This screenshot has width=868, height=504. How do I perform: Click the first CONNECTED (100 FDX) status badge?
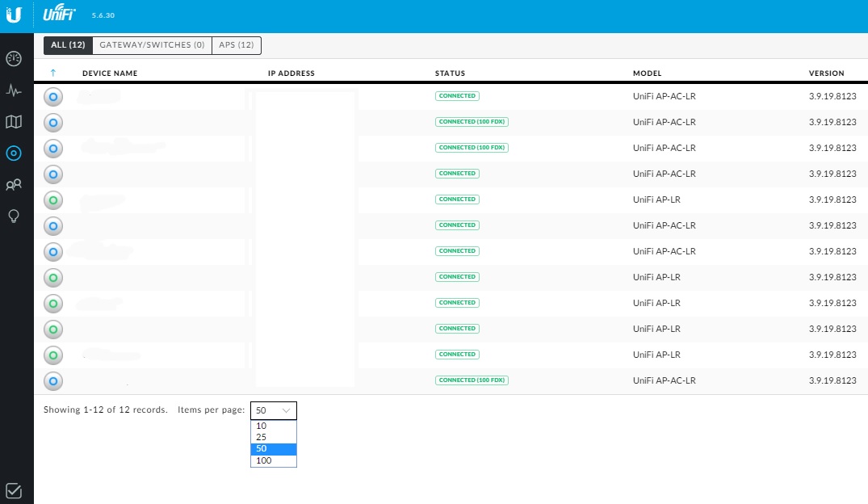472,122
